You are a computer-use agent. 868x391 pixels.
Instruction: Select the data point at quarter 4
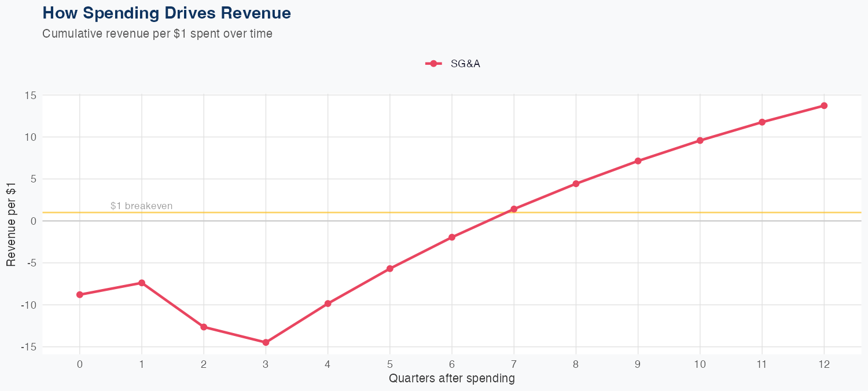328,304
